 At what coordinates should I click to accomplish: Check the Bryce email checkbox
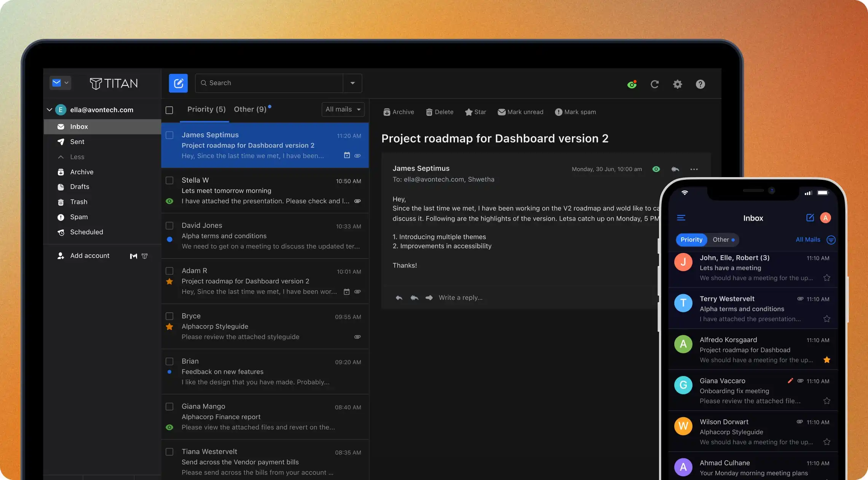[x=169, y=316]
